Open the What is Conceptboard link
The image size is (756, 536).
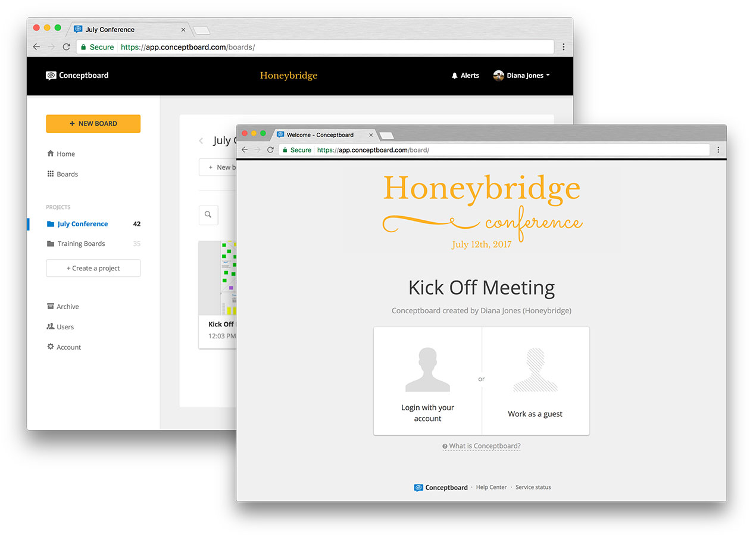[x=481, y=445]
